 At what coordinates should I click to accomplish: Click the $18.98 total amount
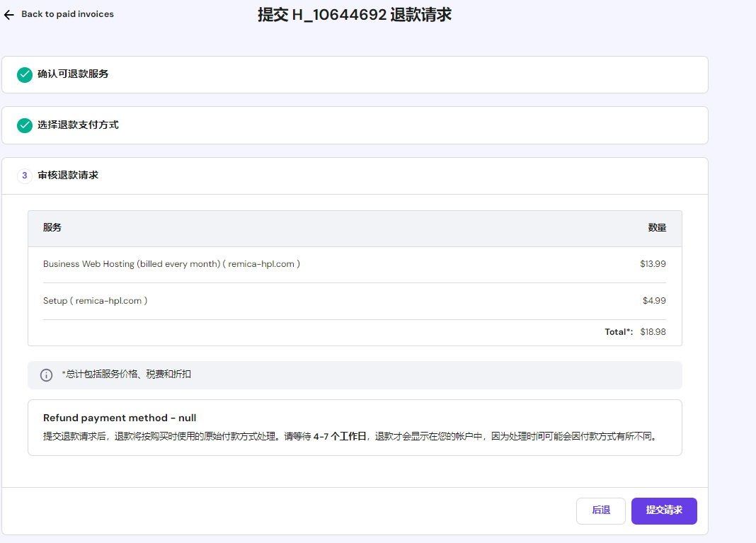click(653, 332)
